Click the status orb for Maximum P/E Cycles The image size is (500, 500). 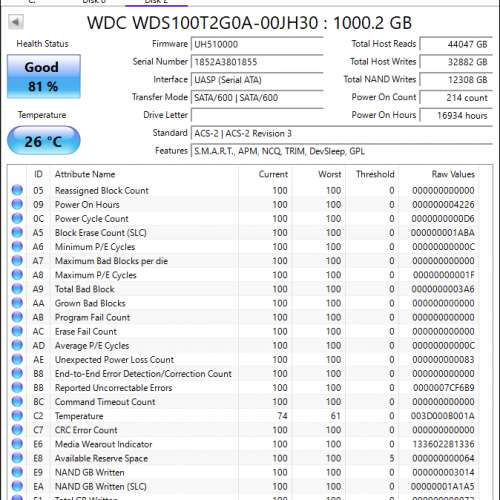point(17,275)
